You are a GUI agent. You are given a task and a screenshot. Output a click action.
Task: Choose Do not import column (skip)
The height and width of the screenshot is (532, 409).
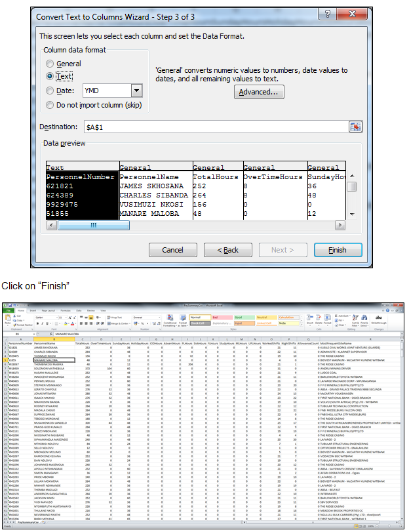coord(50,105)
